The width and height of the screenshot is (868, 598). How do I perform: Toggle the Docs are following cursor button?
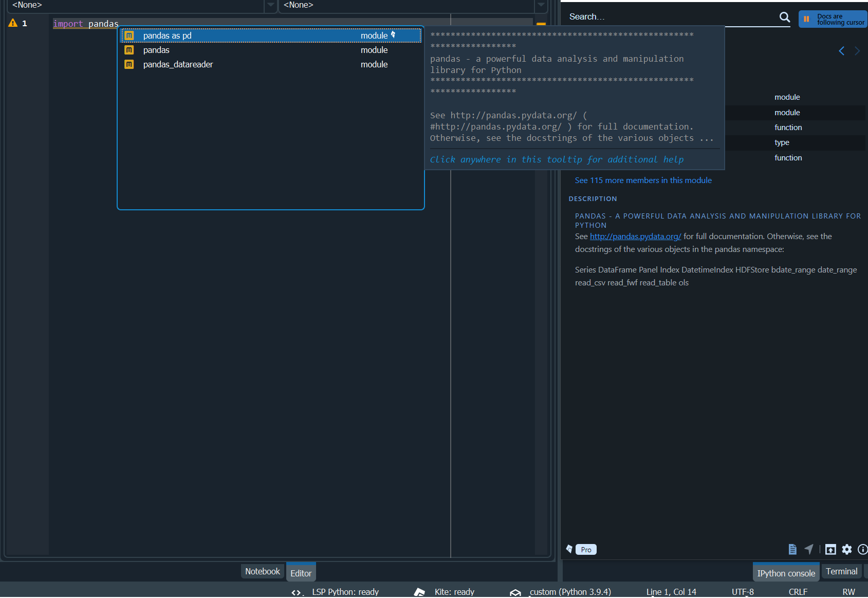[832, 19]
